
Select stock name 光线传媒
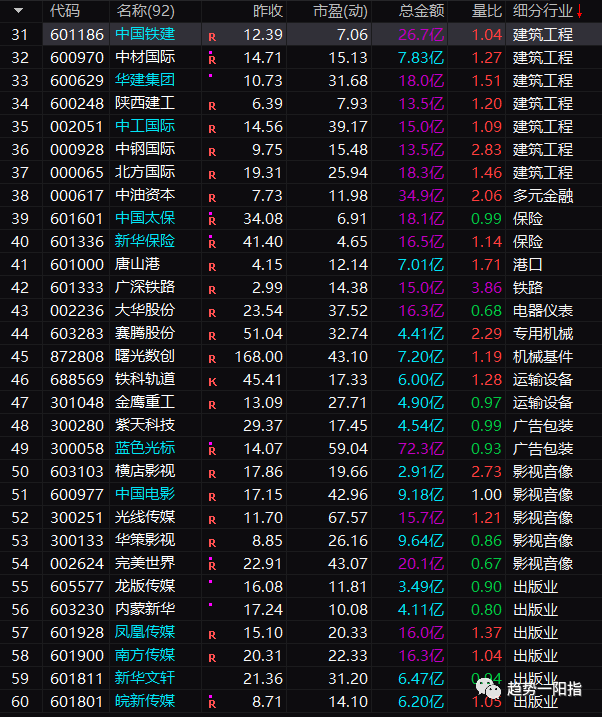coord(145,517)
